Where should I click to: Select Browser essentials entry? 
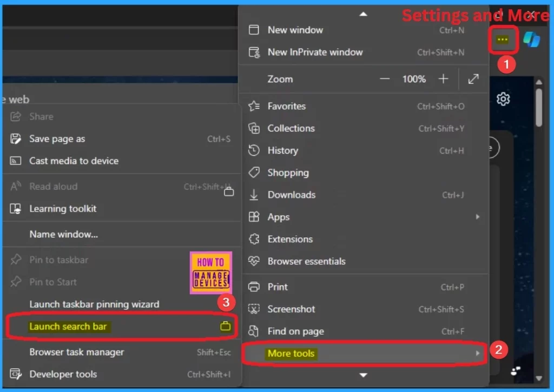(364, 261)
